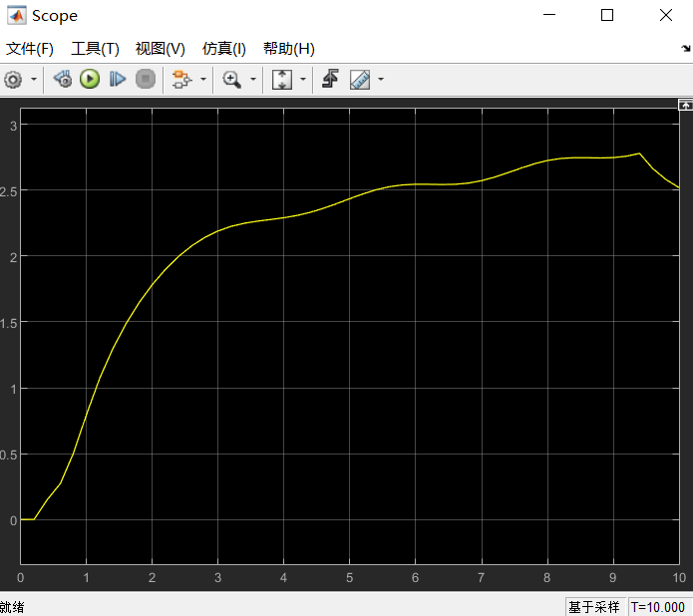Click the Highlight Simulink block icon
Screen dimensions: 693x616
coord(181,80)
